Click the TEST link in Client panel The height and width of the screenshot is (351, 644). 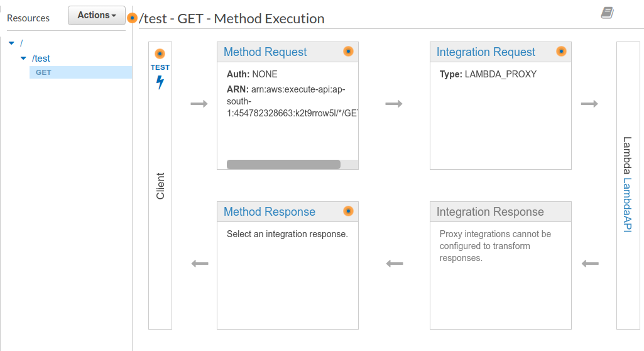(x=160, y=67)
